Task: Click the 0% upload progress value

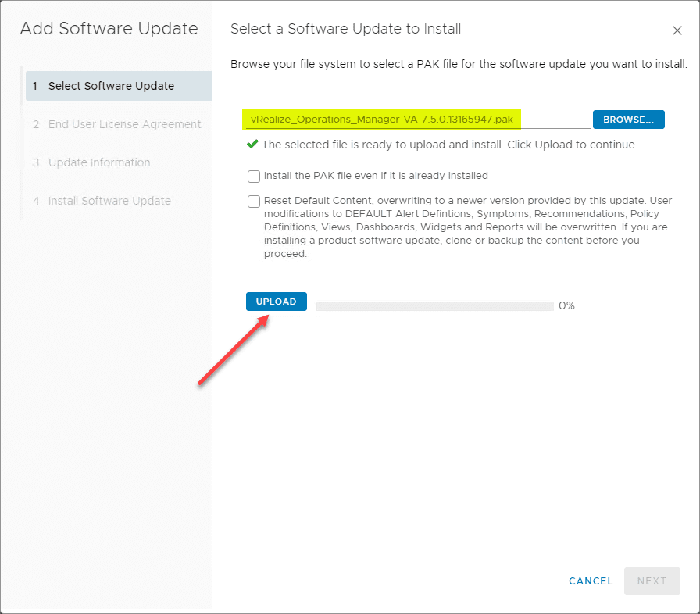Action: (566, 305)
